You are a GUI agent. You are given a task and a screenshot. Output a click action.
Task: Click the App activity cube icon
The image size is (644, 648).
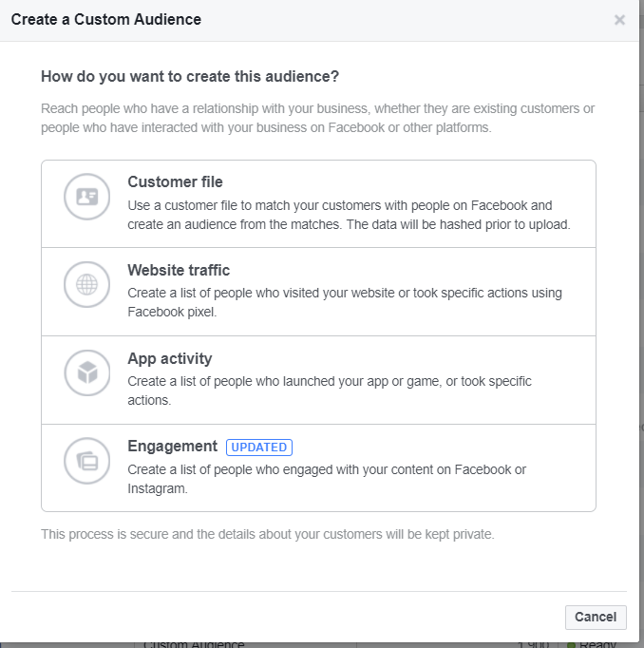click(87, 372)
